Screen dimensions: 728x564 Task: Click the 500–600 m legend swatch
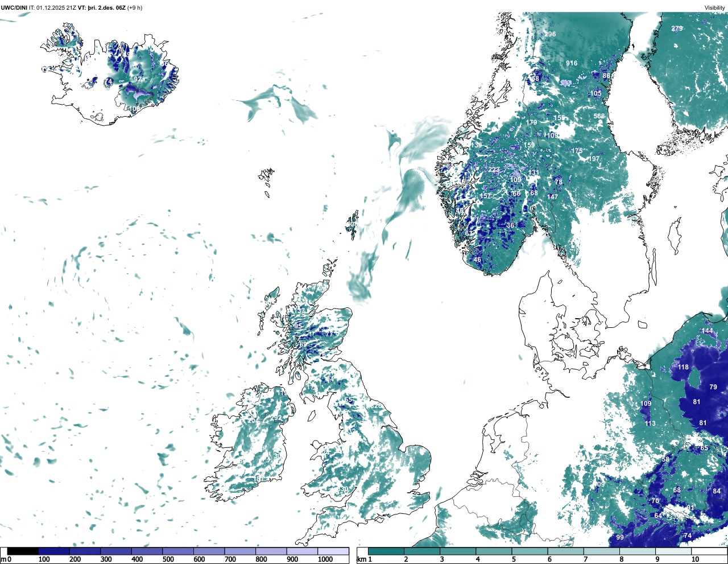178,551
